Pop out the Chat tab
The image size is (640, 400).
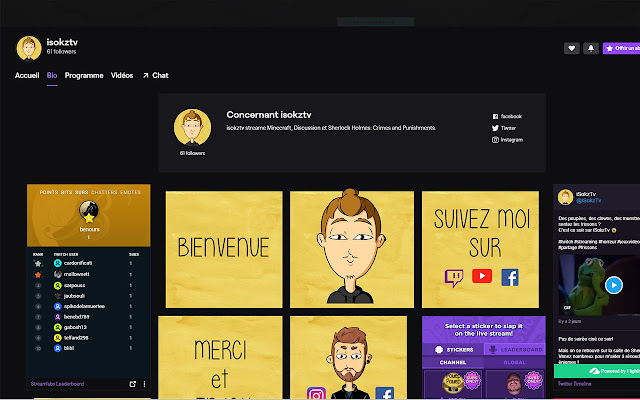tap(156, 76)
